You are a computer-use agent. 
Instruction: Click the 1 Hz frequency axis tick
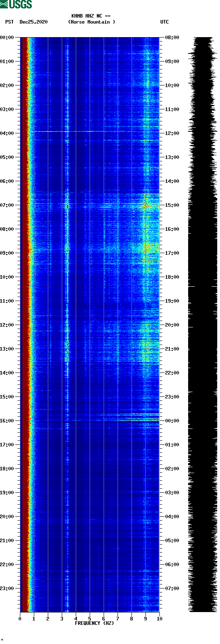pos(34,619)
